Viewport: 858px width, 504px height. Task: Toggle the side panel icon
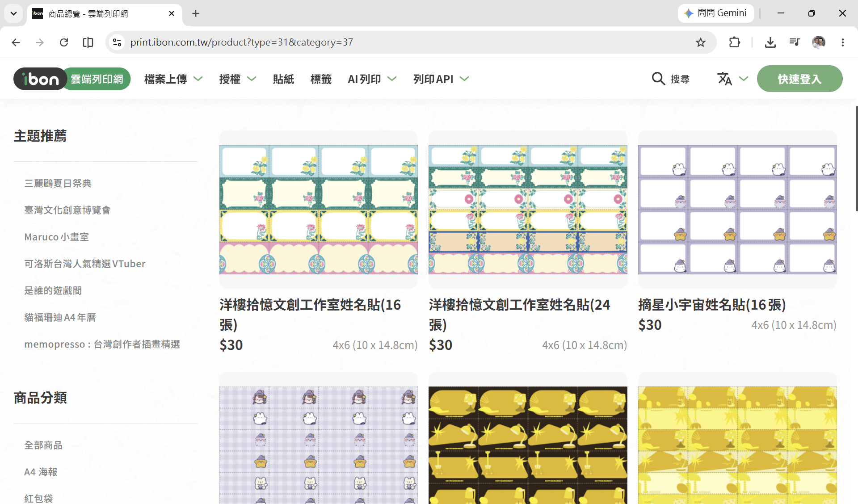click(x=88, y=42)
